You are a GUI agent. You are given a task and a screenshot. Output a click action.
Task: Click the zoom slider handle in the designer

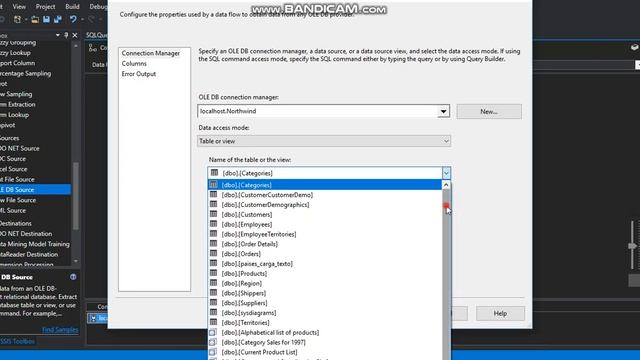[x=632, y=246]
